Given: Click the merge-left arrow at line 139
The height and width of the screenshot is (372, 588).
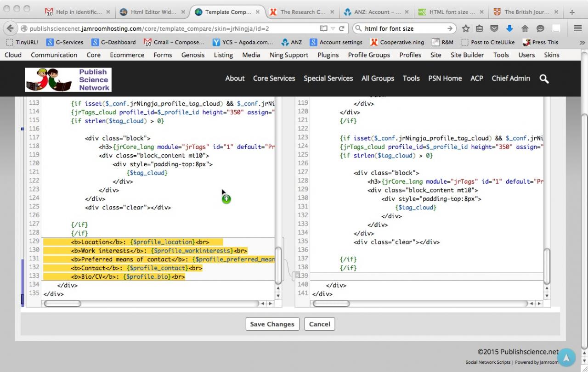Looking at the screenshot, I should point(297,276).
